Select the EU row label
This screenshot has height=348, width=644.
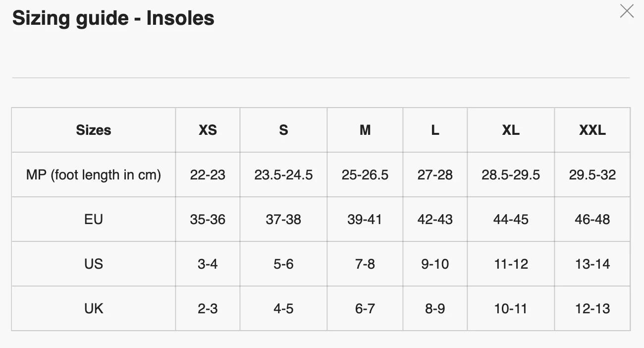pos(94,219)
